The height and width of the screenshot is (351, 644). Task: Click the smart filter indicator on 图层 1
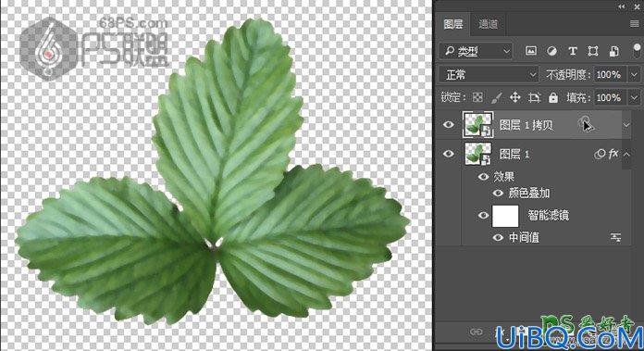coord(600,154)
